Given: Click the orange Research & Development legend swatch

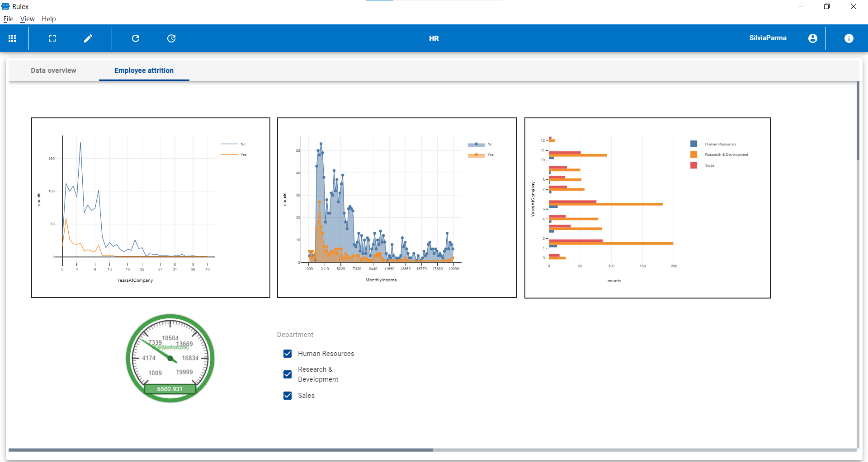Looking at the screenshot, I should tap(693, 154).
